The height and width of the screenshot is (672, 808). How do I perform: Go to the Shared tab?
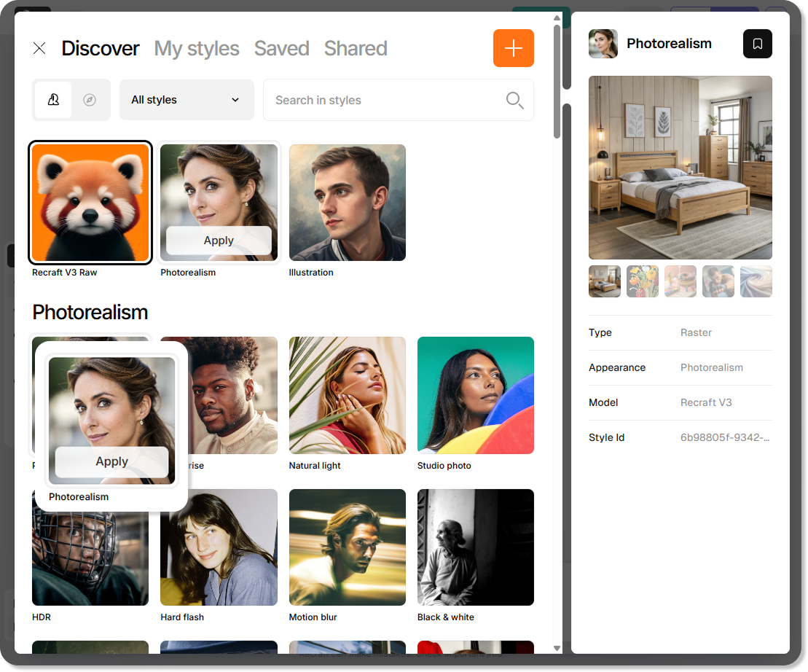tap(356, 48)
